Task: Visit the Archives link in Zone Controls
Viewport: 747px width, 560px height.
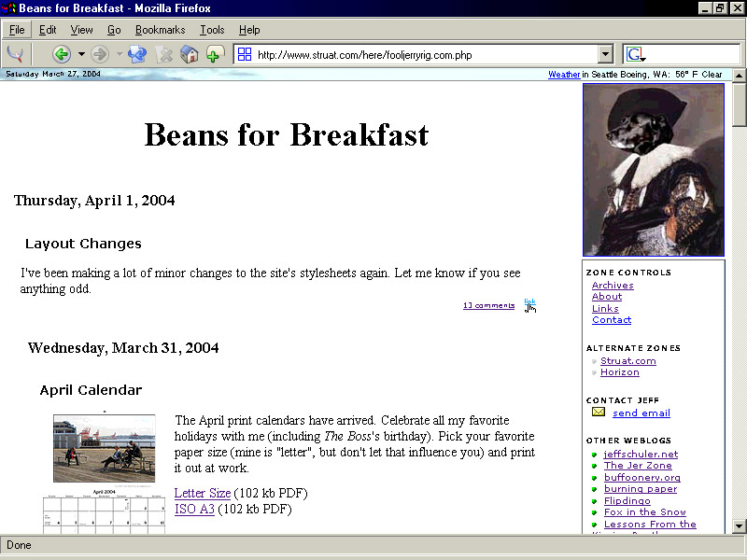Action: tap(613, 286)
